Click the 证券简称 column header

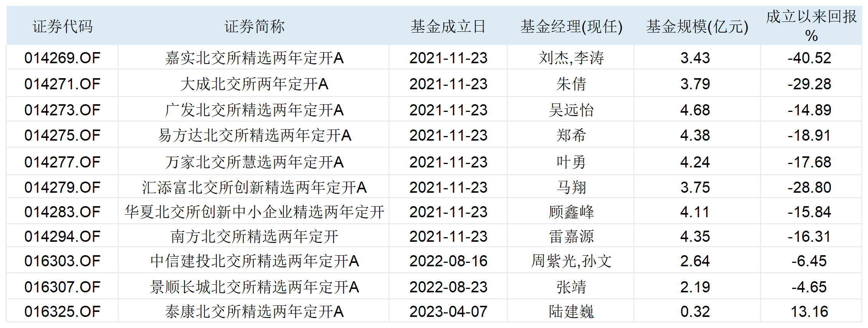click(254, 26)
